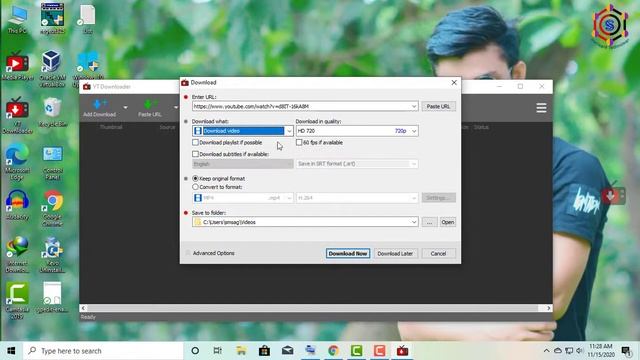This screenshot has width=640, height=360.
Task: Open File Explorer from taskbar
Action: 241,351
